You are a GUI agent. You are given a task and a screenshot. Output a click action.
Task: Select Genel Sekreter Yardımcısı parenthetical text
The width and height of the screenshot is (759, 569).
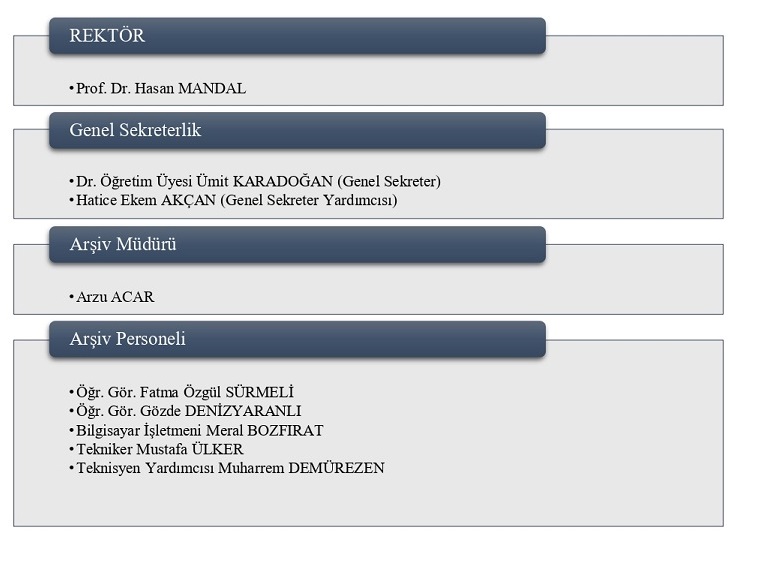click(309, 200)
